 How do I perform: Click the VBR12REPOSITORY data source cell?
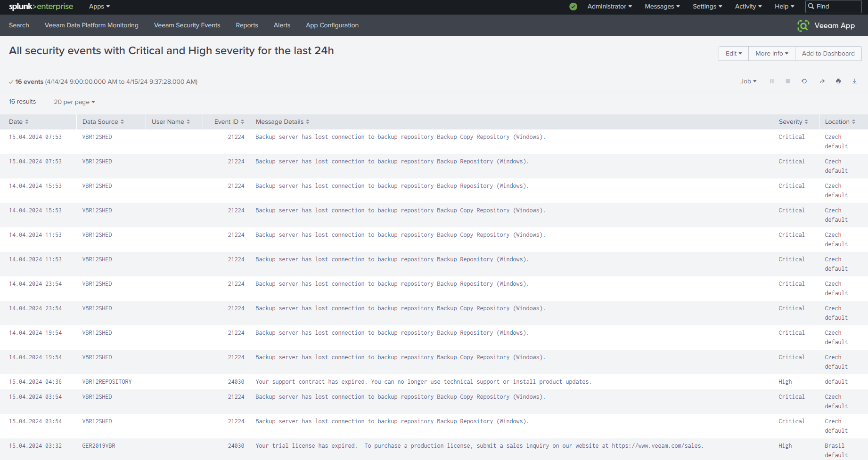point(107,382)
